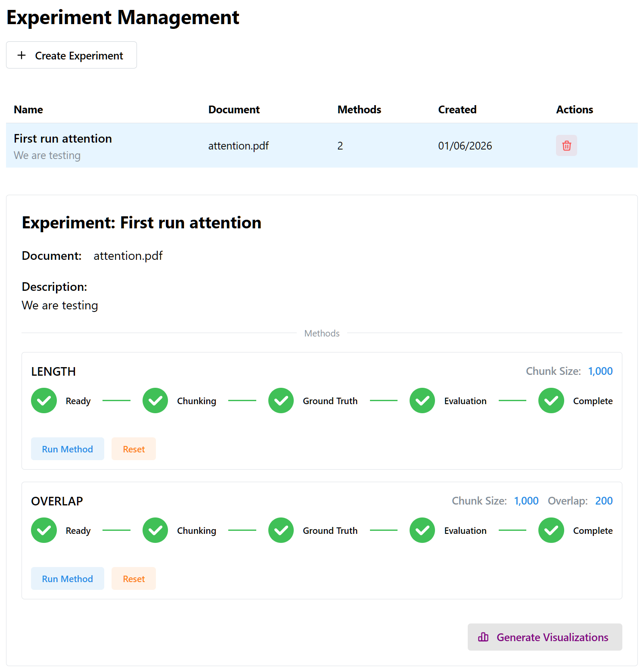Delete the First run attention experiment

tap(566, 145)
